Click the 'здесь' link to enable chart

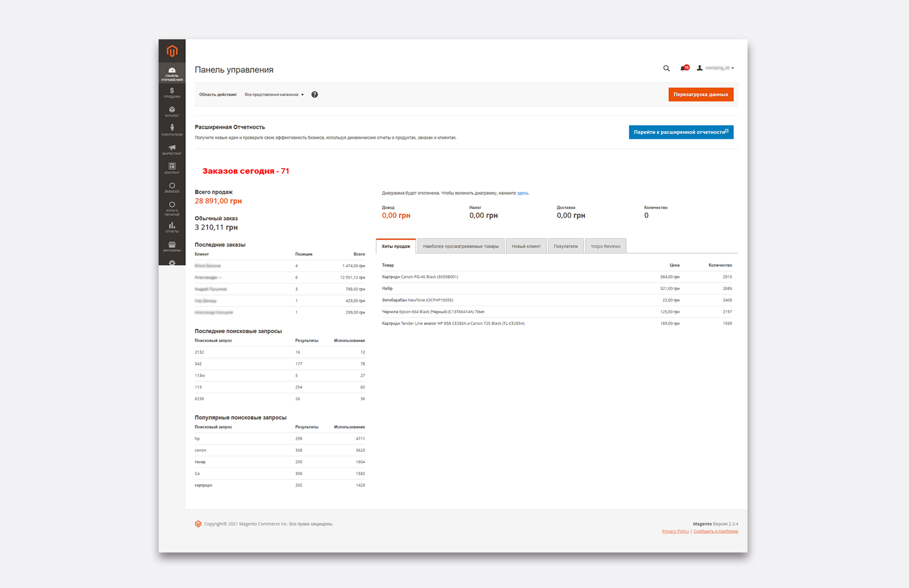(x=522, y=193)
